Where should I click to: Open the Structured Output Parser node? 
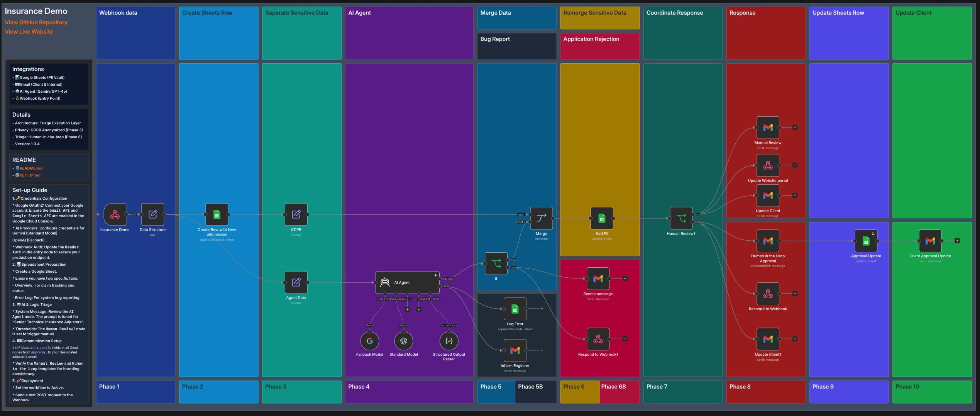[x=449, y=341]
